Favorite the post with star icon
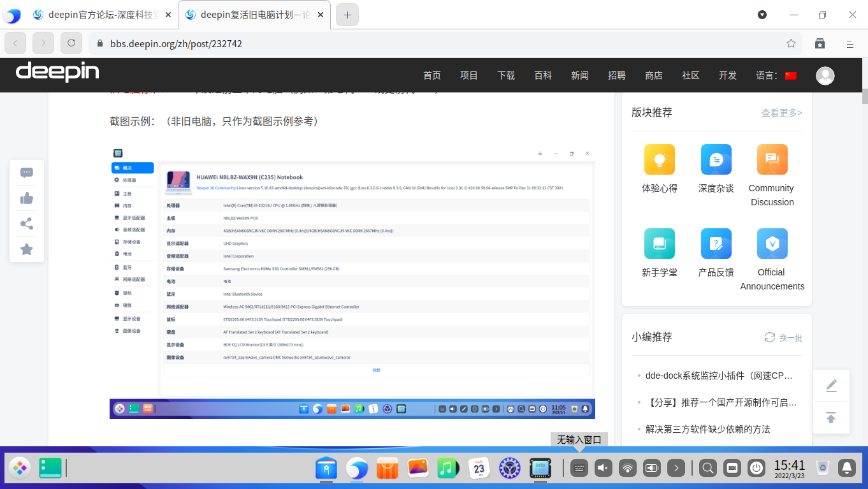This screenshot has height=489, width=868. [27, 249]
